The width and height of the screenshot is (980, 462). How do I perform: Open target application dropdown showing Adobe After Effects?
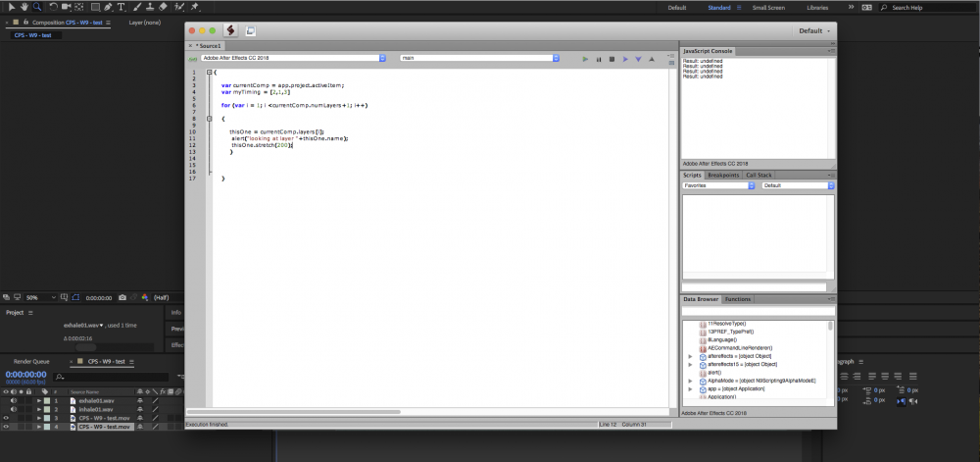(x=293, y=58)
